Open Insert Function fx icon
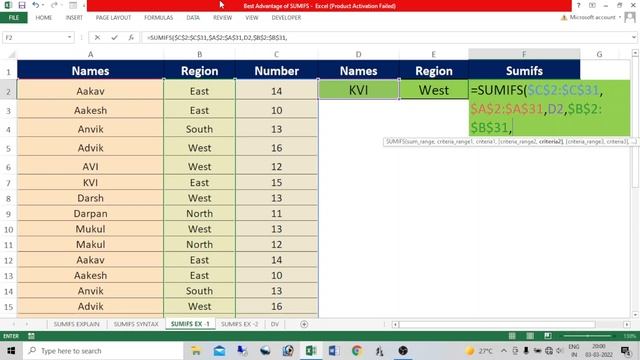 pos(131,38)
